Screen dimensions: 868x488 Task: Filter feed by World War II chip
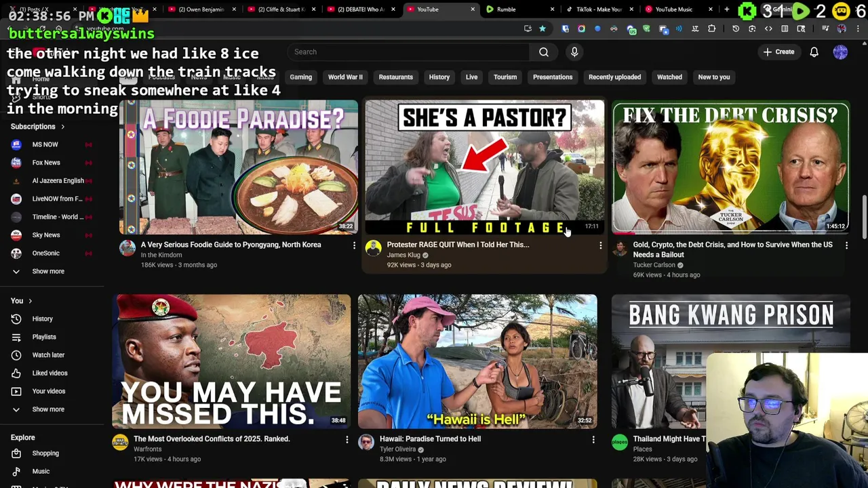(345, 77)
